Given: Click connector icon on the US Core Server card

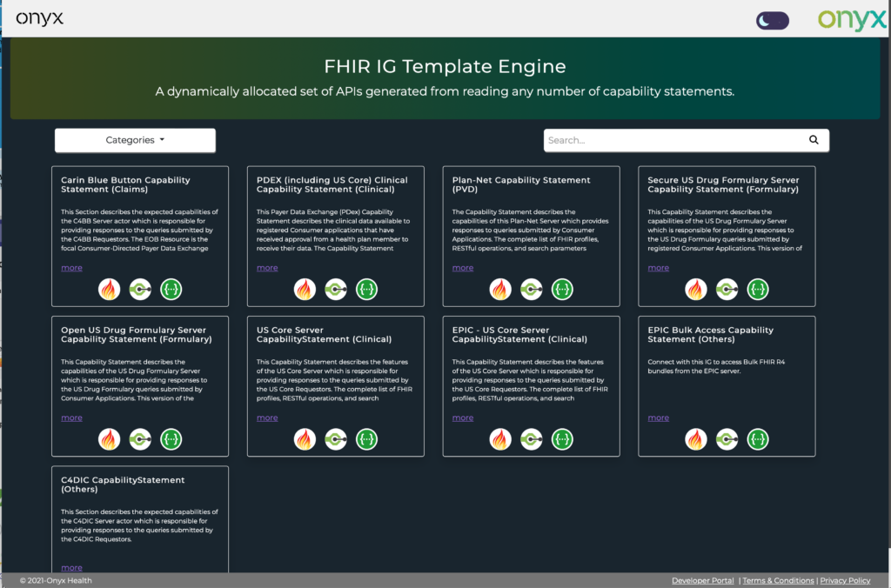Looking at the screenshot, I should tap(336, 439).
